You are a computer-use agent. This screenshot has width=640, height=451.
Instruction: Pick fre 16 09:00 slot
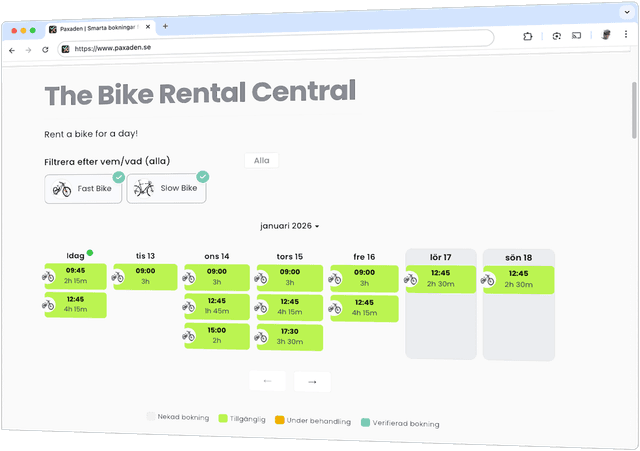click(364, 278)
